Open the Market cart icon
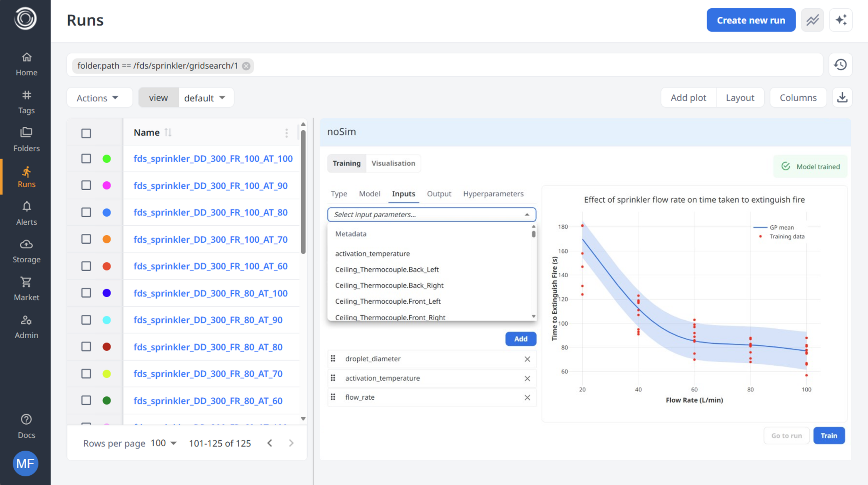Image resolution: width=868 pixels, height=485 pixels. (26, 282)
